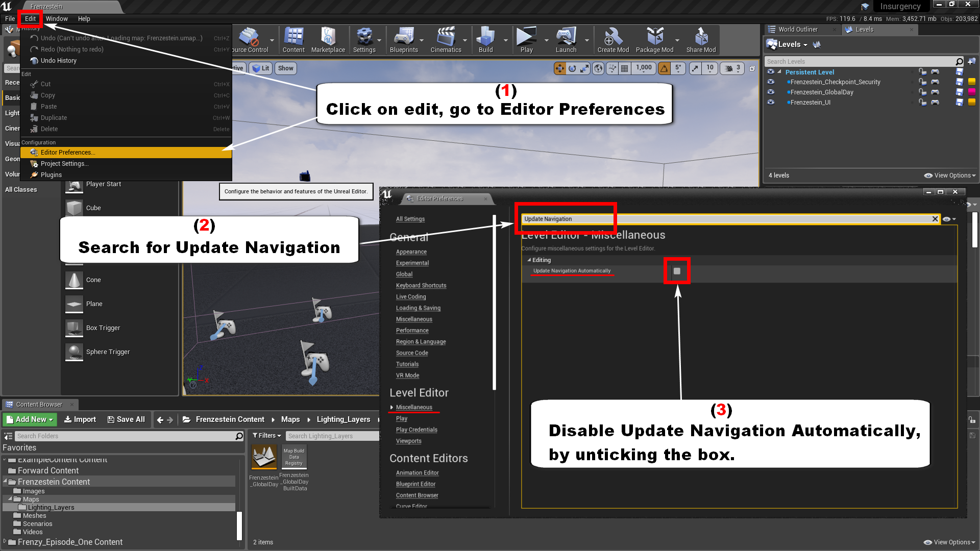Hide the Frenzestein_GlobalDay level
This screenshot has width=980, height=551.
(771, 92)
